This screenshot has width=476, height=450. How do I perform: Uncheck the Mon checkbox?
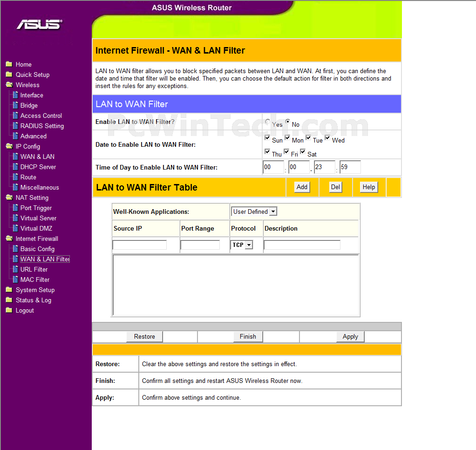point(287,137)
